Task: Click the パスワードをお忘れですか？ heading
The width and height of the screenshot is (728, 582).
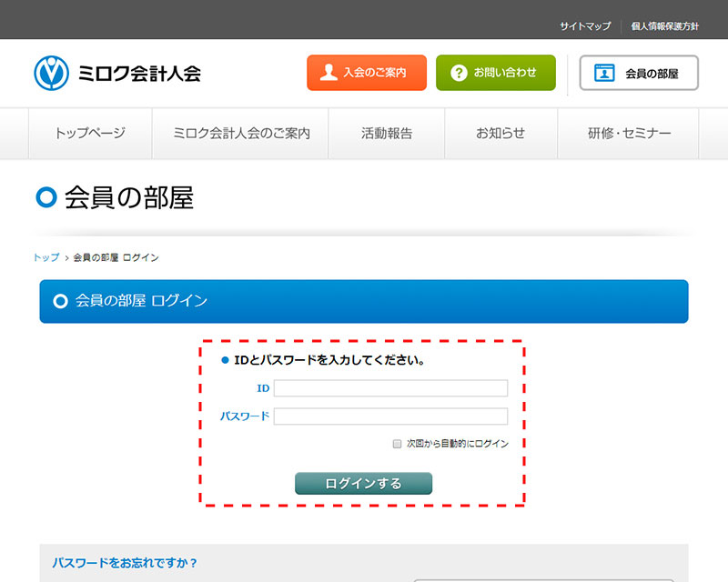Action: coord(125,563)
